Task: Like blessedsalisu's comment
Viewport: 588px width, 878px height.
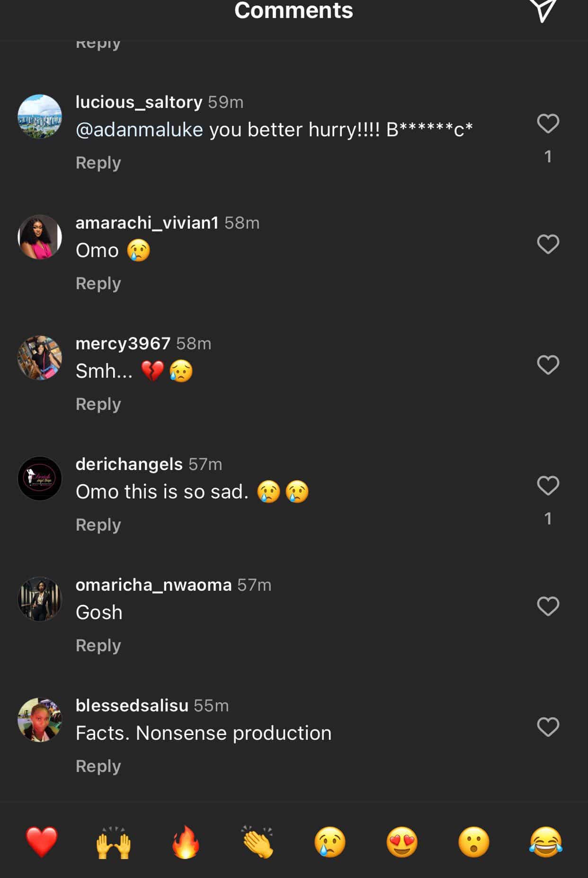Action: click(x=548, y=727)
